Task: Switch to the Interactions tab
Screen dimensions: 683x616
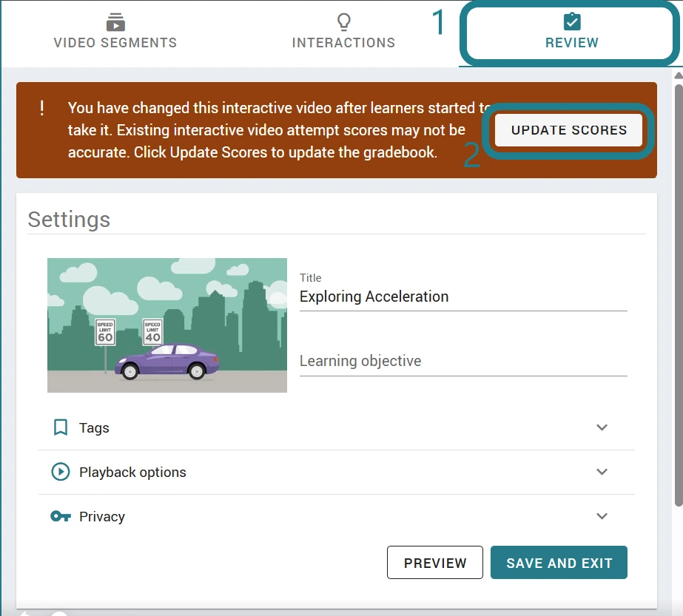Action: (343, 32)
